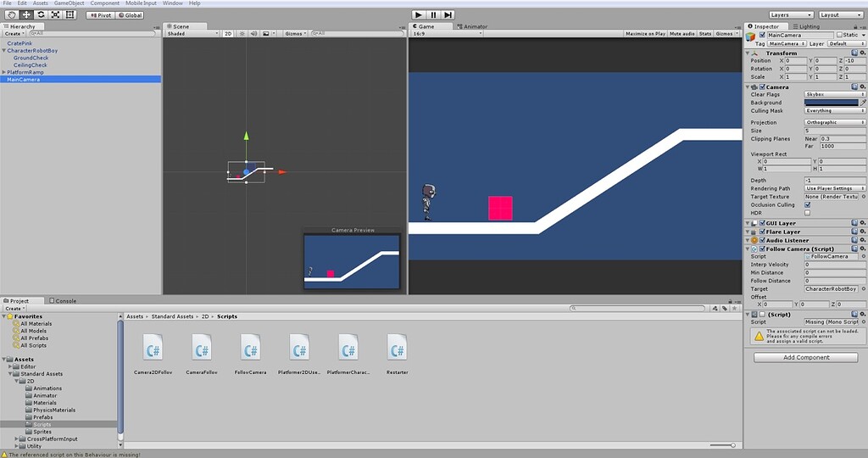Switch to the Console tab

[x=63, y=301]
